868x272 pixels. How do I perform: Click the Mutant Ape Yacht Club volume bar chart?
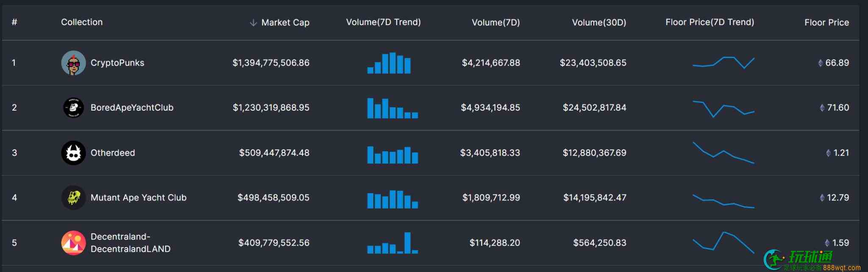tap(392, 199)
